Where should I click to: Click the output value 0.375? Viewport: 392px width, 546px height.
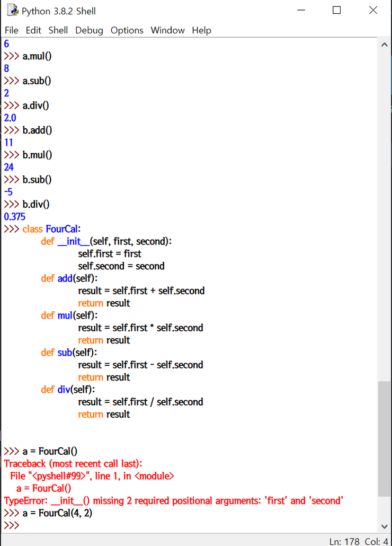click(x=15, y=217)
